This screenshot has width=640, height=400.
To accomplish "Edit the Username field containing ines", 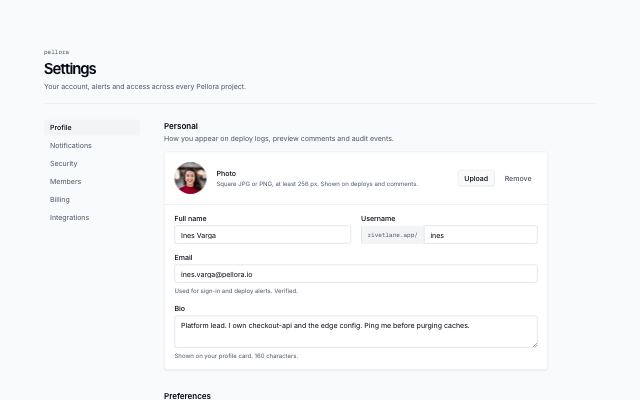I will pos(480,235).
